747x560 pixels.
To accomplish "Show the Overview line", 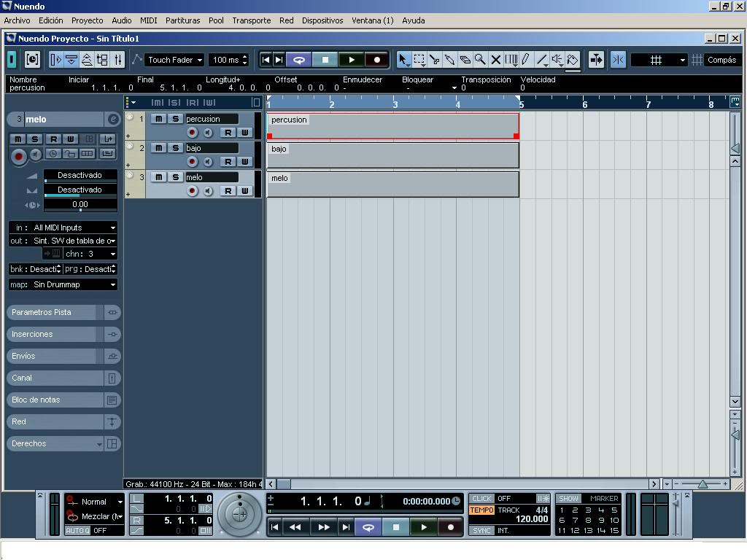I will (87, 60).
